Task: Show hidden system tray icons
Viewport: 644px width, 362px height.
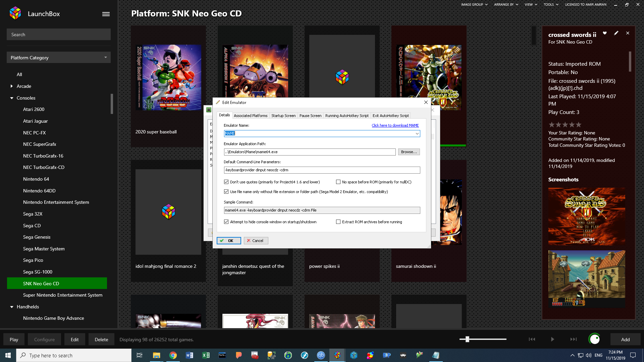Action: 572,355
